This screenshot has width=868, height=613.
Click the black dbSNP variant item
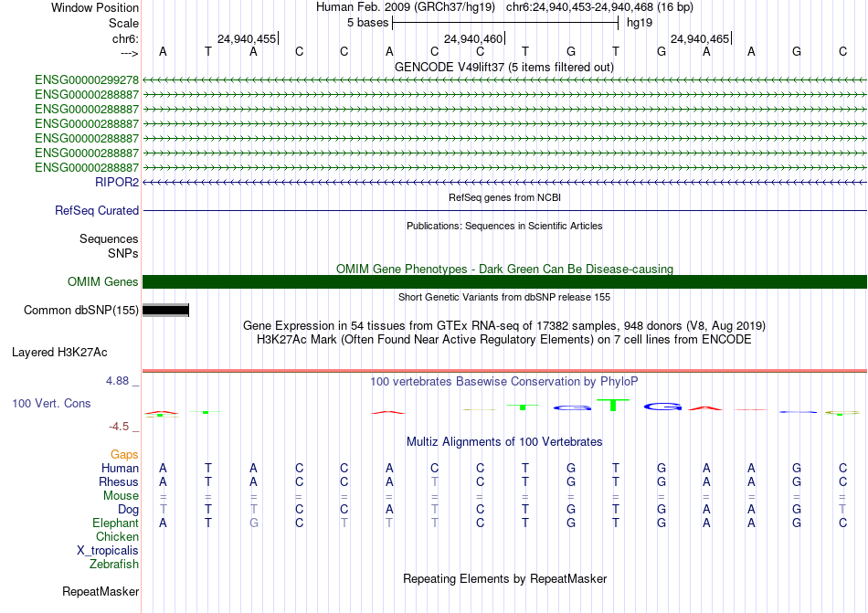click(165, 311)
